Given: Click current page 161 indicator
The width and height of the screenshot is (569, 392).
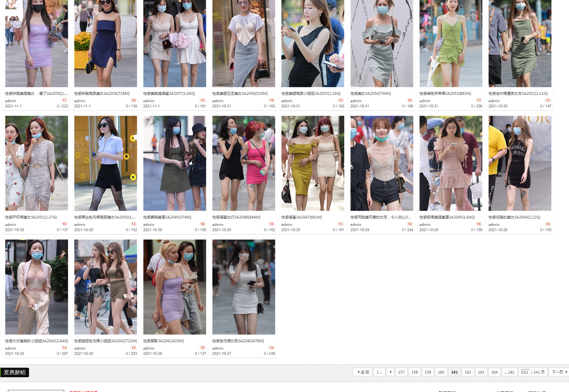Looking at the screenshot, I should (x=455, y=372).
